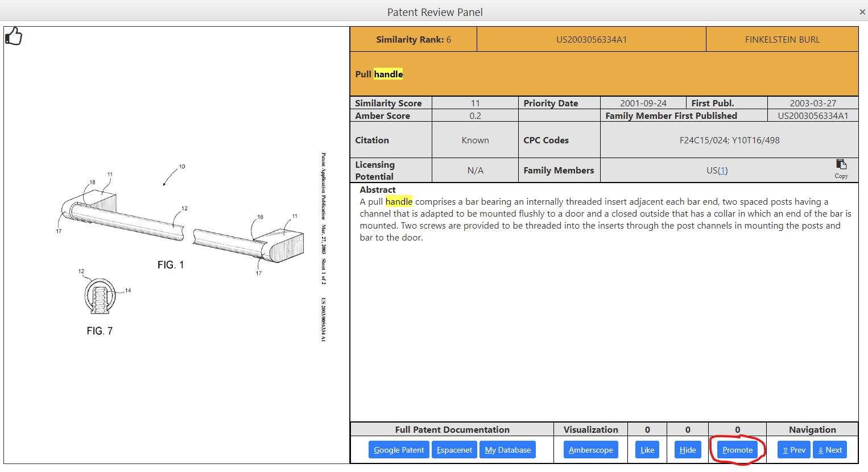868x472 pixels.
Task: Go to next patent with Next
Action: 830,450
